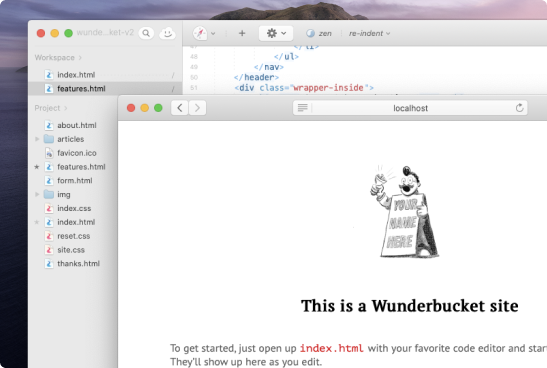The image size is (547, 368).
Task: Click the closing nav tag on line 49
Action: pos(269,67)
